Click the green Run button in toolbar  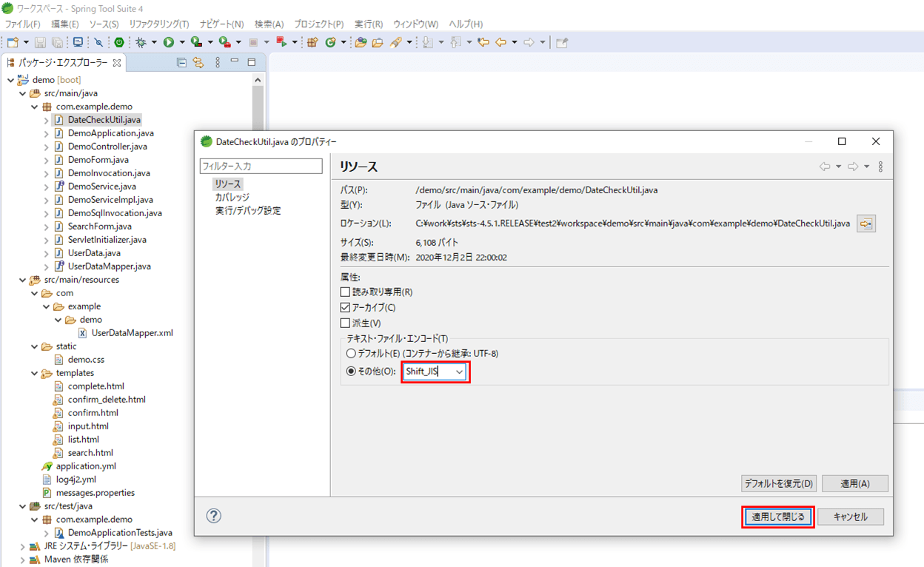coord(169,43)
